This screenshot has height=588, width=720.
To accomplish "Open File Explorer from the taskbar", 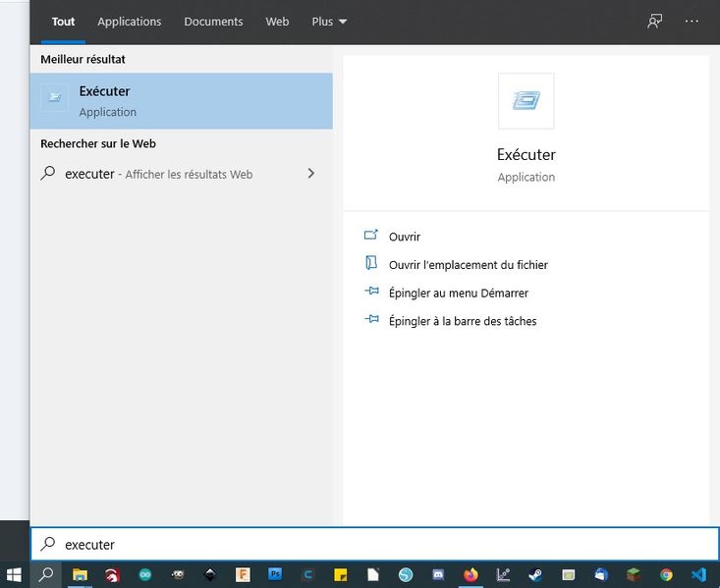I will [80, 574].
